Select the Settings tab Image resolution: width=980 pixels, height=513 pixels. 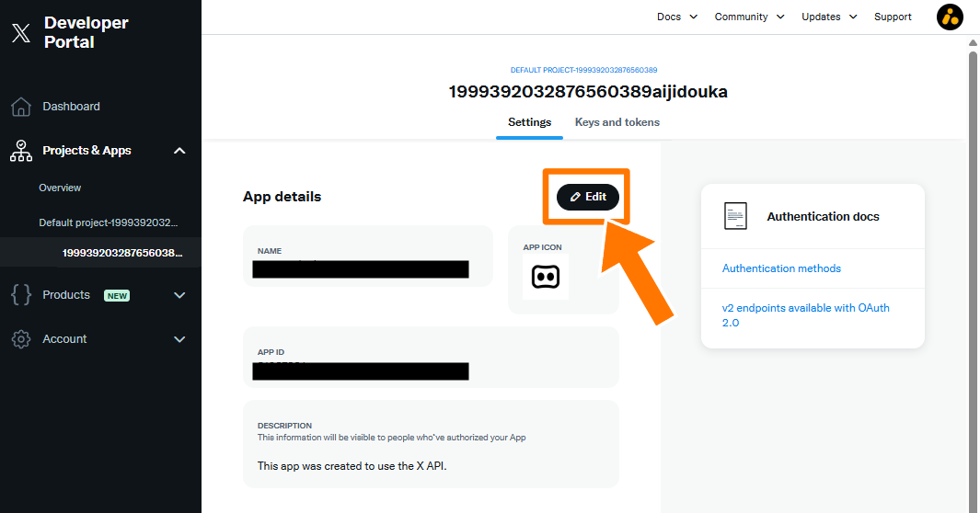[529, 122]
